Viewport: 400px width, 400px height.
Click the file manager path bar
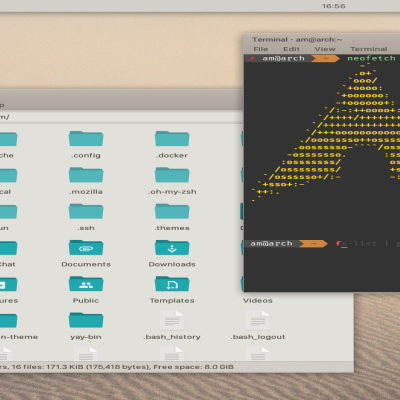tap(121, 117)
